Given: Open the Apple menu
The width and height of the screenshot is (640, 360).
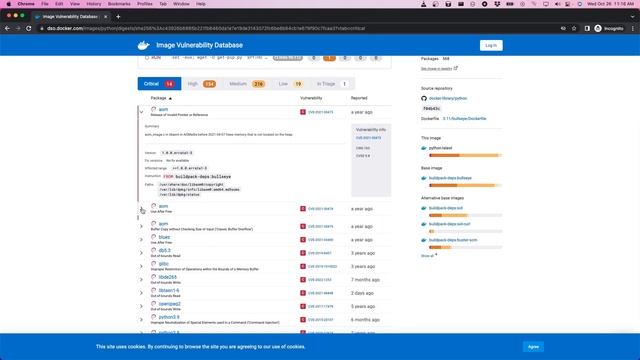Looking at the screenshot, I should click(8, 4).
